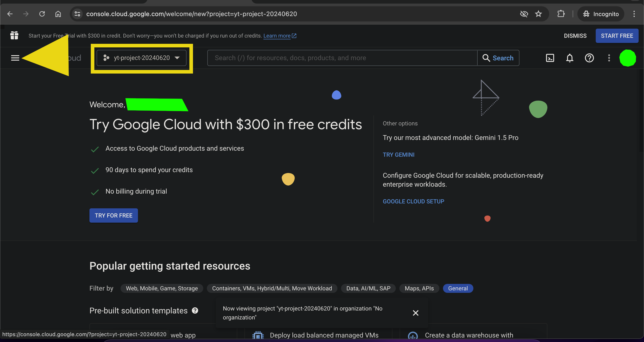The image size is (644, 342).
Task: Click the "Popular getting started resources" heading
Action: tap(170, 266)
